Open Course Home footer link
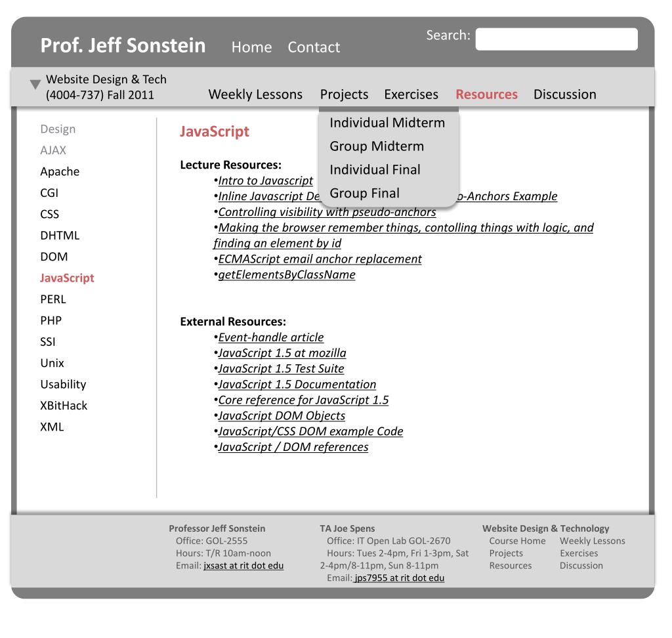The width and height of the screenshot is (672, 638). coord(517,541)
